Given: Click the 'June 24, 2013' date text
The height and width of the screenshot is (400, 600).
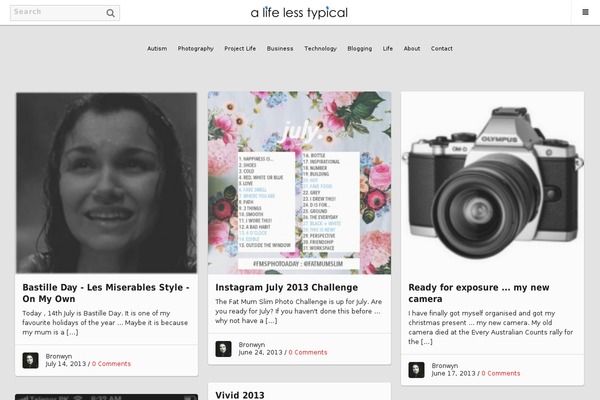Looking at the screenshot, I should (260, 353).
